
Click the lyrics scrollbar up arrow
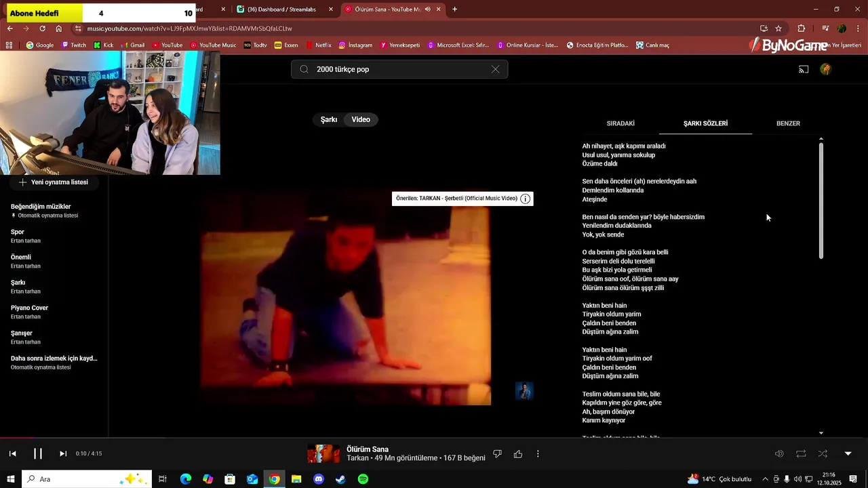pos(821,138)
